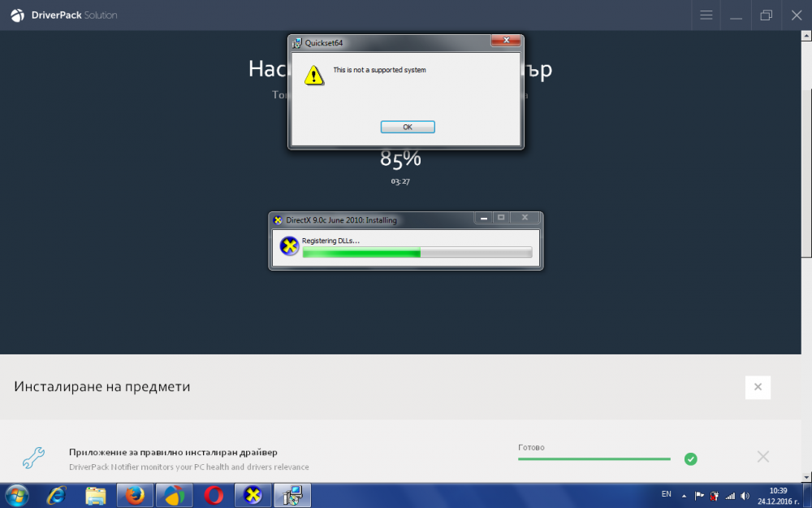Open Action Center flag icon in tray

698,496
